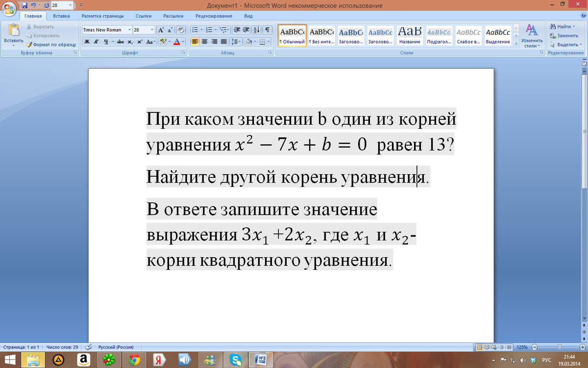Open the Times New Roman font dropdown

[x=129, y=30]
